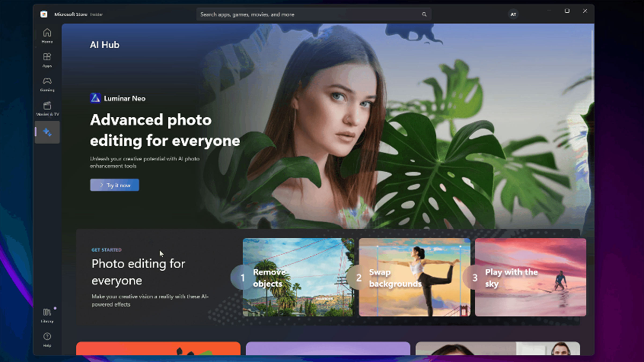Open Movies and TV section icon
This screenshot has width=644, height=362.
pos(47,108)
